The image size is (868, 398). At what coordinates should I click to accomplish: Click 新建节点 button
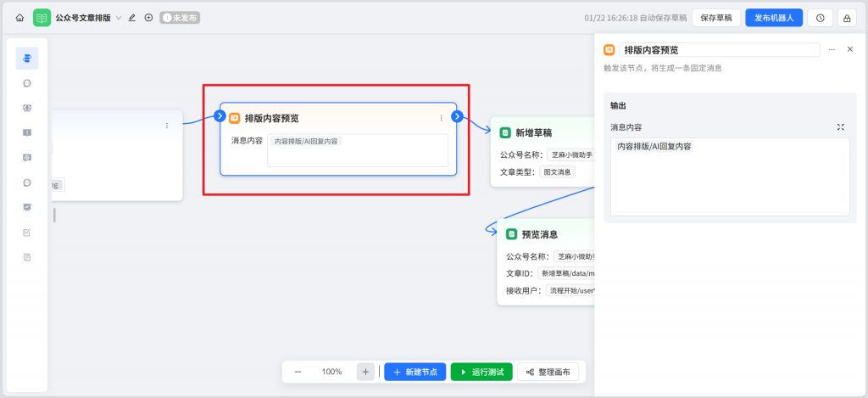click(415, 372)
